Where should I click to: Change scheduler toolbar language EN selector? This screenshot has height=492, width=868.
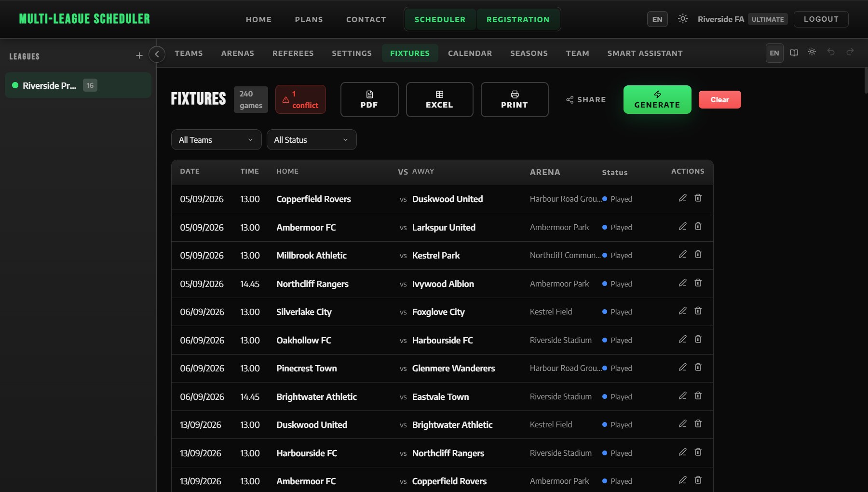coord(774,53)
